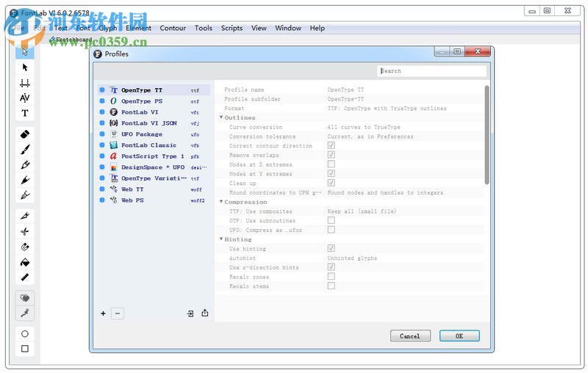This screenshot has width=588, height=373.
Task: Enable Nodes at X extremes checkbox
Action: [x=331, y=164]
